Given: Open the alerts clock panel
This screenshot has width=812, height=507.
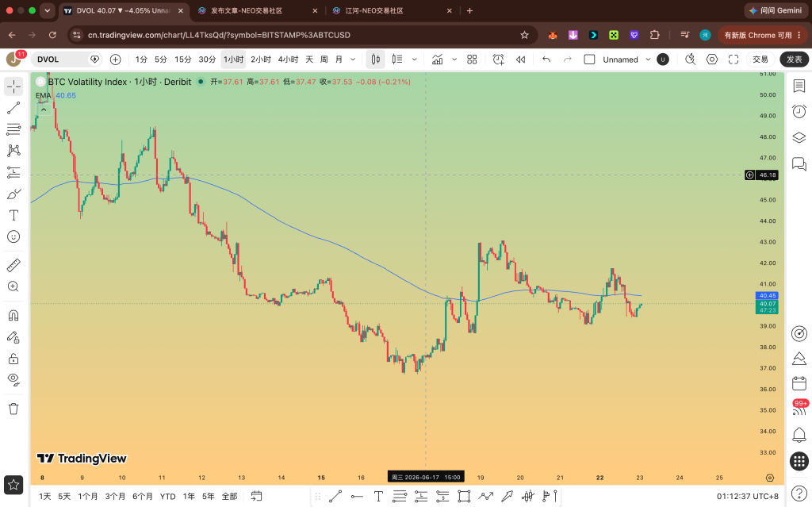Looking at the screenshot, I should coord(799,111).
